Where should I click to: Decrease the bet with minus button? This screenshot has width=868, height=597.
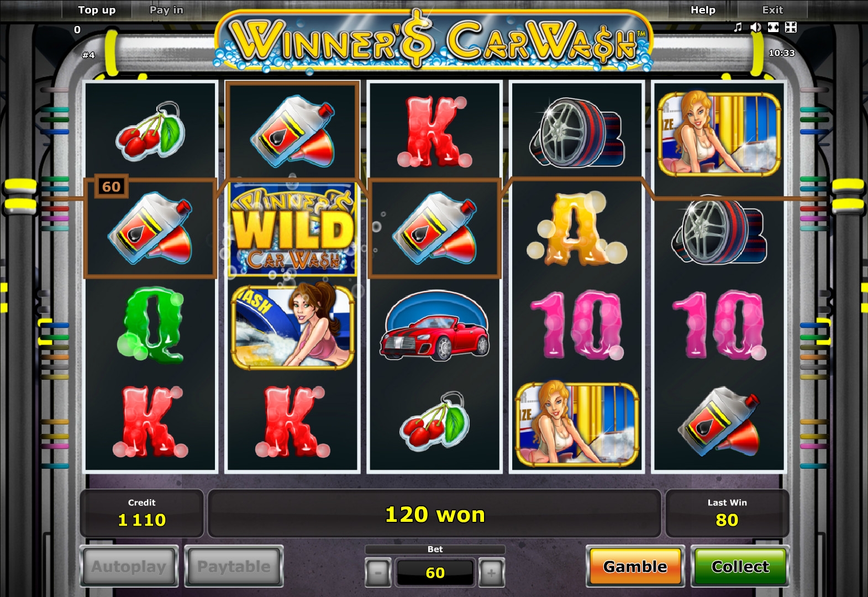378,573
